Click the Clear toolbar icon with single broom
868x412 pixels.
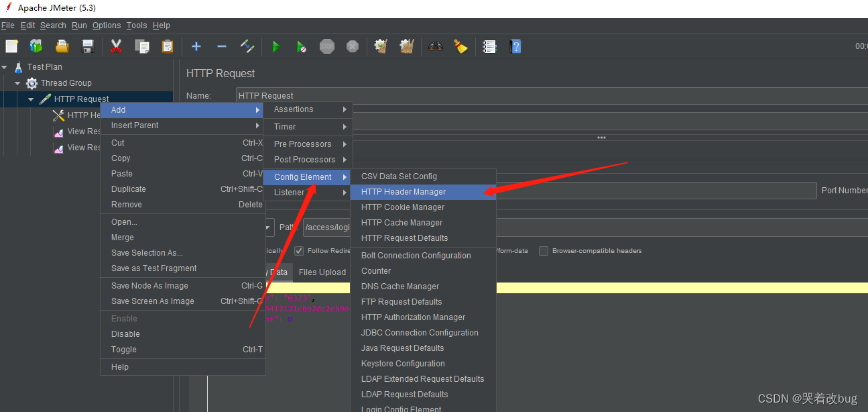381,46
